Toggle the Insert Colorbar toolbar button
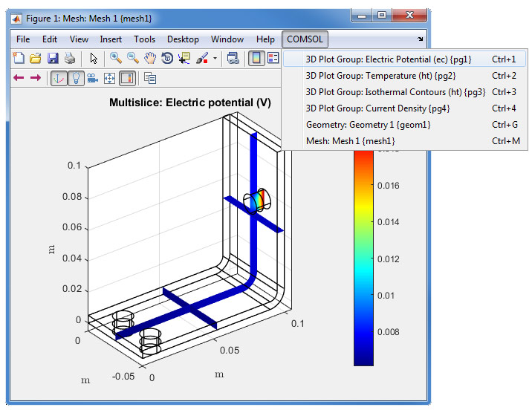 tap(256, 58)
